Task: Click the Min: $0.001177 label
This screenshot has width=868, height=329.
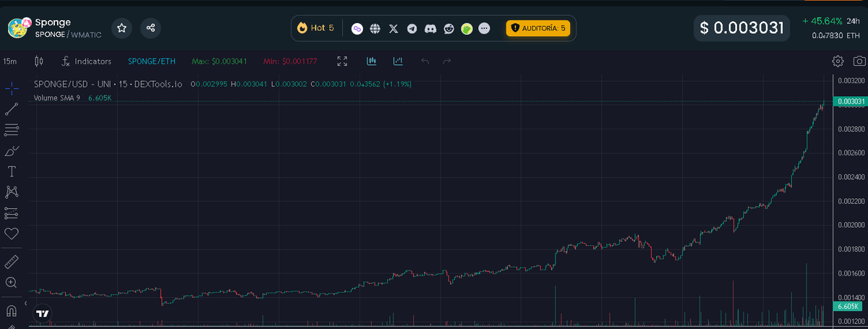Action: pyautogui.click(x=290, y=61)
